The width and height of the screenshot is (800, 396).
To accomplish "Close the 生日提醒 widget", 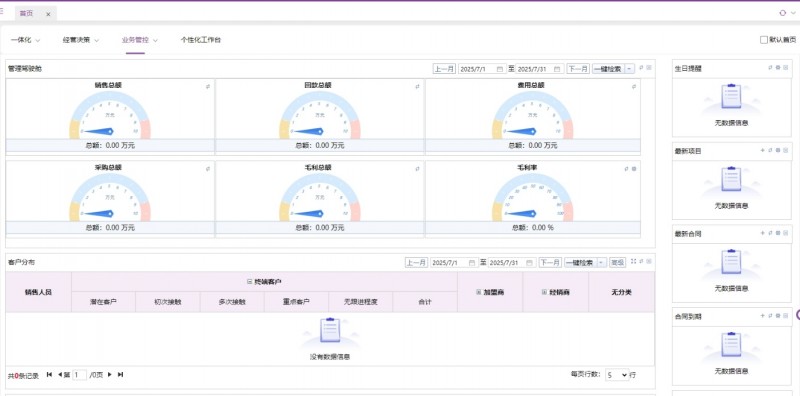I will pyautogui.click(x=786, y=67).
